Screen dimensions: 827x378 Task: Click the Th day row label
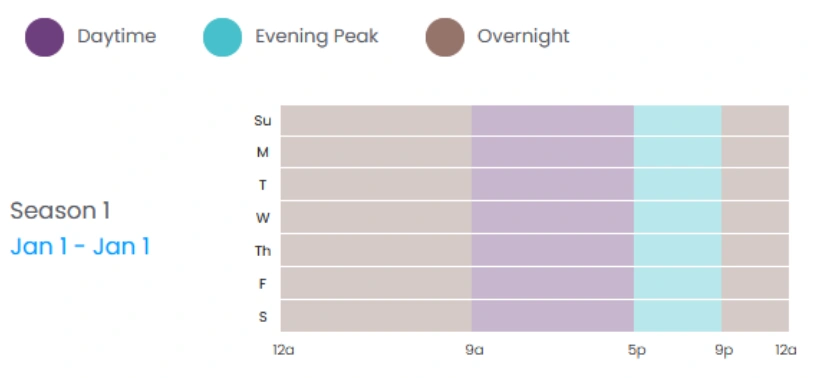tap(263, 251)
